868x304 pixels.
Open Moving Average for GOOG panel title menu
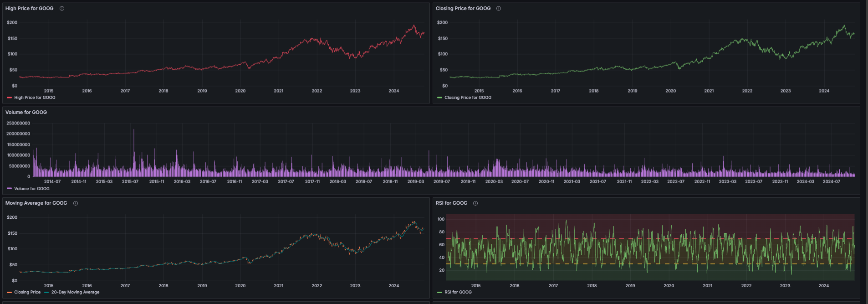(x=36, y=203)
